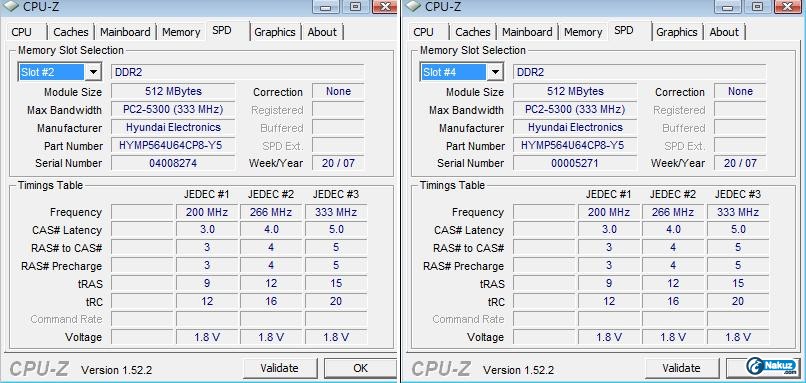Maximize the right CPU-Z window

pos(757,7)
